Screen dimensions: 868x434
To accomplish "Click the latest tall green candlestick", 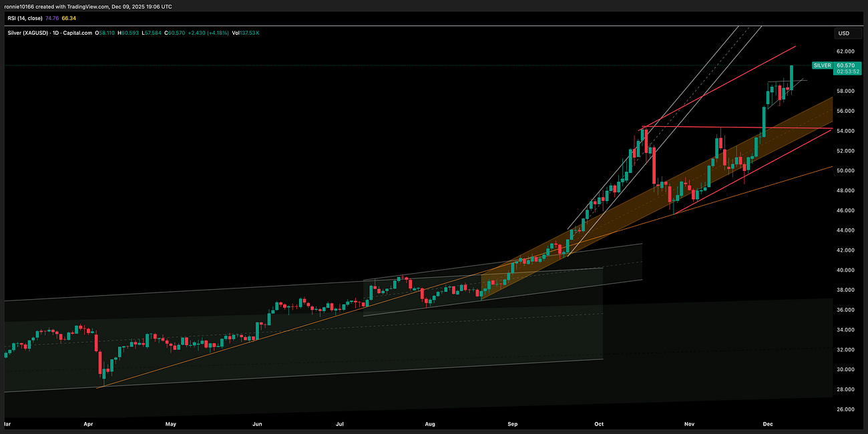I will pyautogui.click(x=791, y=77).
